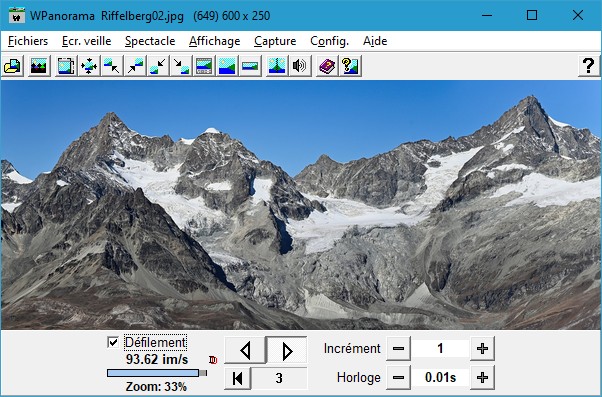Open the Capture menu
602x397 pixels.
[275, 41]
